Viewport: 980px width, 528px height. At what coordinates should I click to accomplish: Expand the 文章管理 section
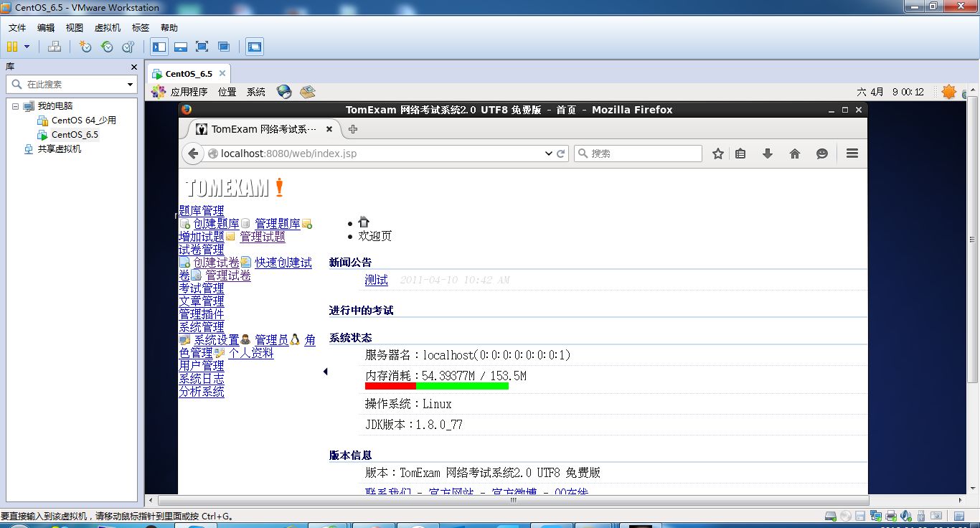(x=202, y=301)
